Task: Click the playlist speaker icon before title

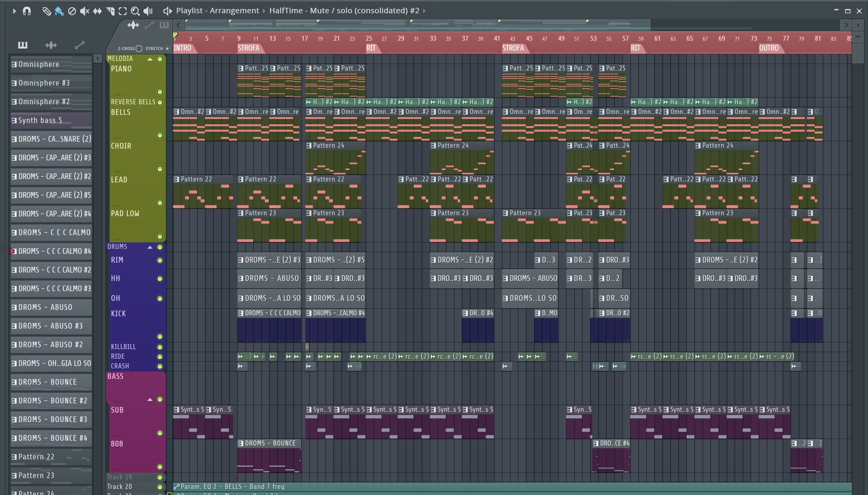Action: (167, 11)
